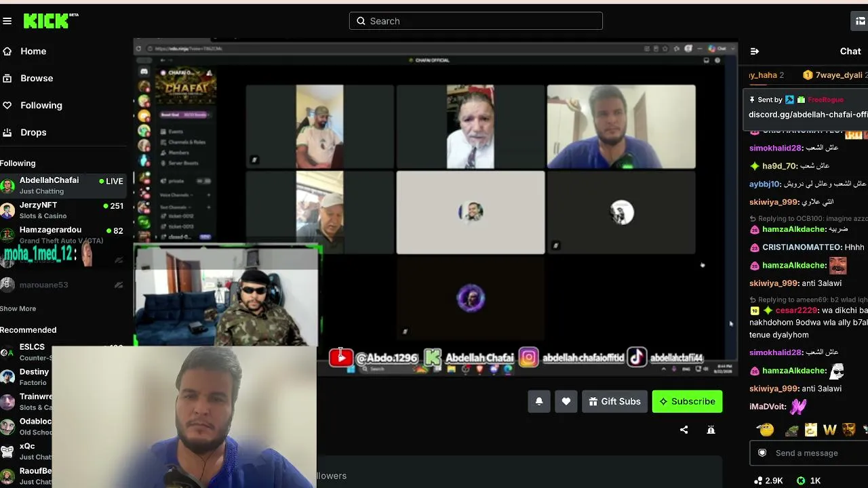868x488 pixels.
Task: Click username cesar2229 in chat
Action: coord(796,310)
